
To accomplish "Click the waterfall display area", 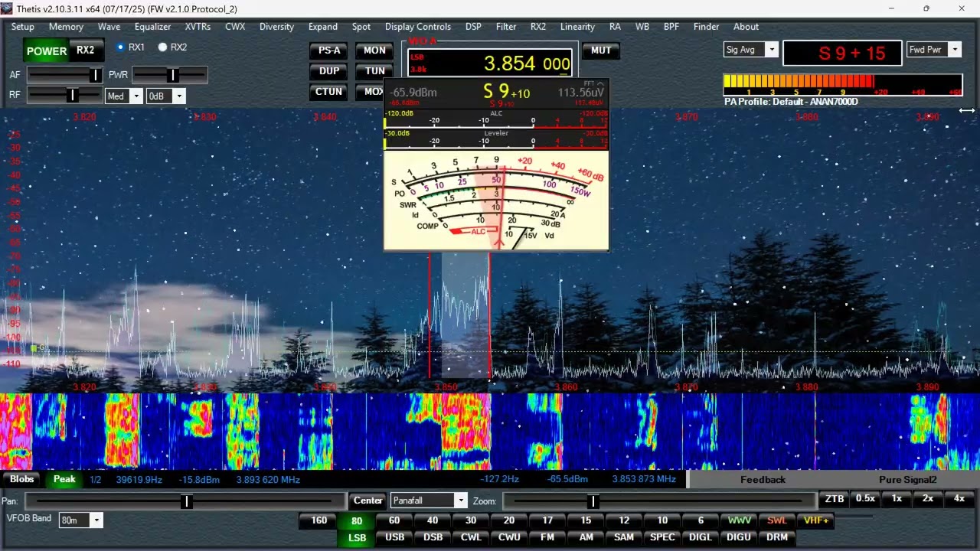I will click(490, 432).
